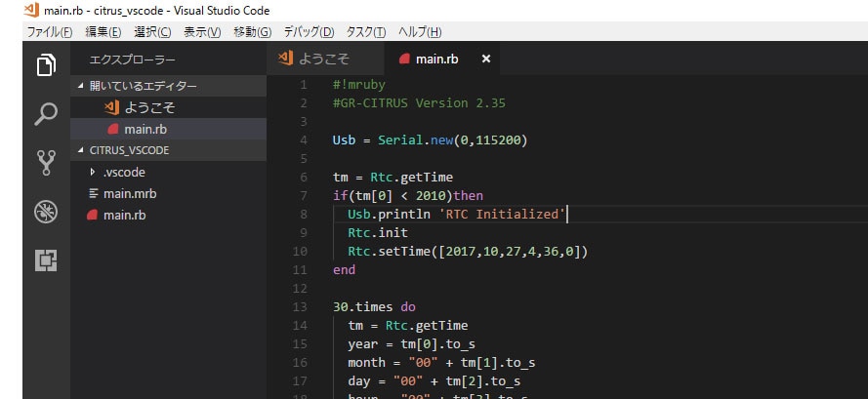Open the Explorer view in activity bar
The width and height of the screenshot is (868, 399).
point(47,65)
